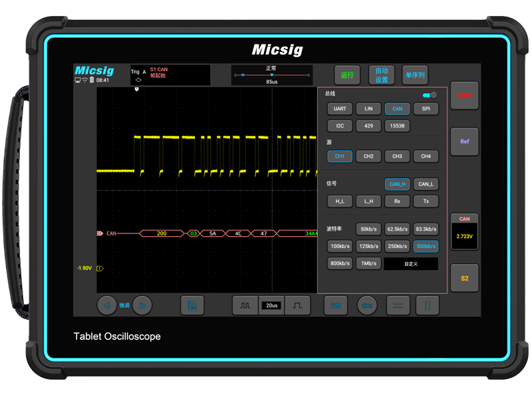
Task: Select CH2 as the bus source
Action: pos(368,156)
